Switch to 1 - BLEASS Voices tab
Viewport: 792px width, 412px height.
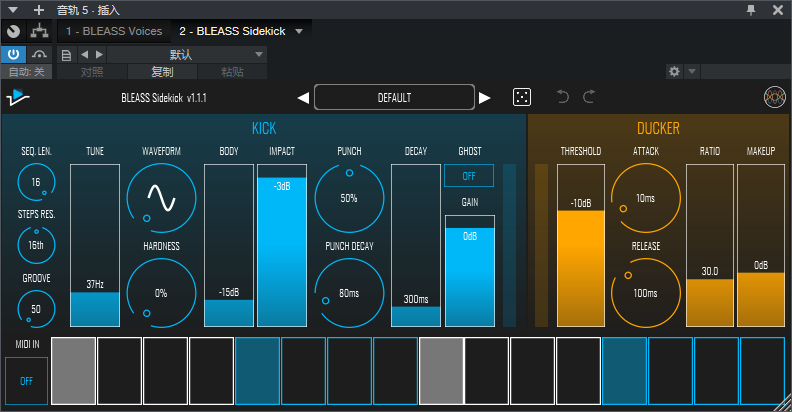coord(114,31)
